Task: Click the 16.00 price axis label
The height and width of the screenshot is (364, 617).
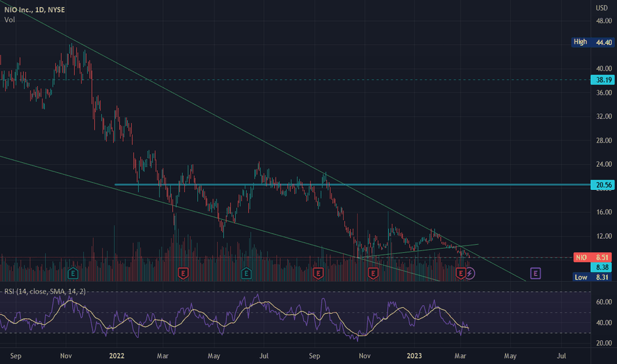Action: (604, 212)
